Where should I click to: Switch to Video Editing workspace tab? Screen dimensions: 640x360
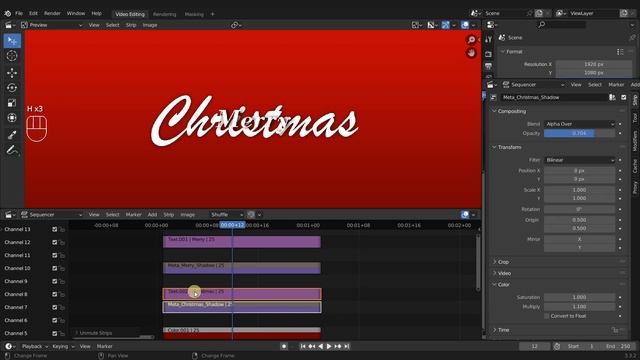pos(130,14)
